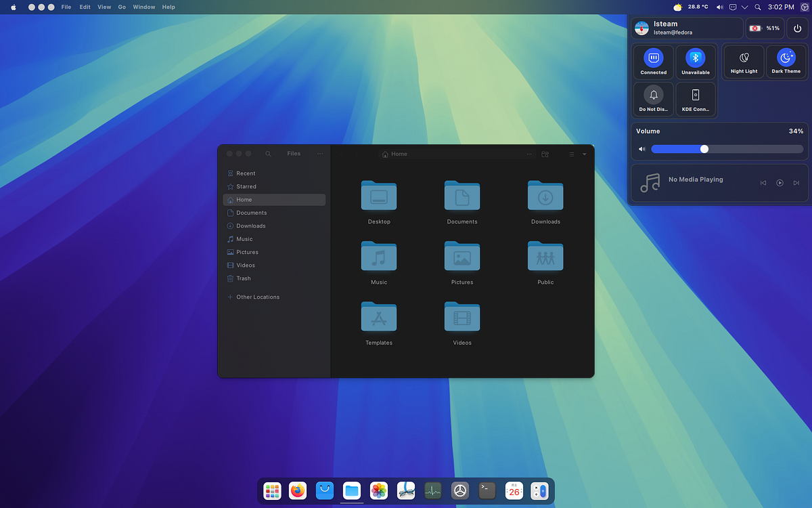The height and width of the screenshot is (508, 812).
Task: Select the Downloads folder icon
Action: tap(545, 195)
